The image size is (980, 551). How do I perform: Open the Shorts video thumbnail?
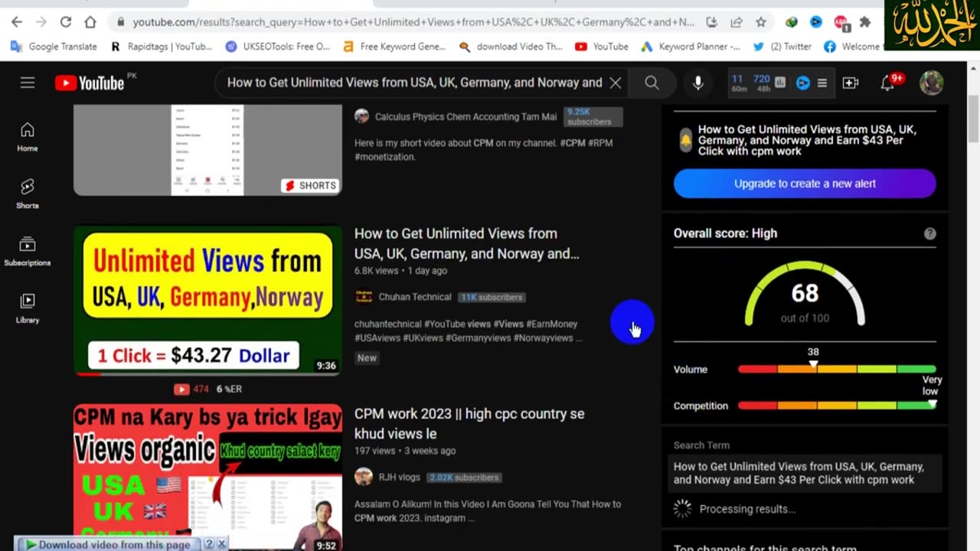pyautogui.click(x=207, y=150)
